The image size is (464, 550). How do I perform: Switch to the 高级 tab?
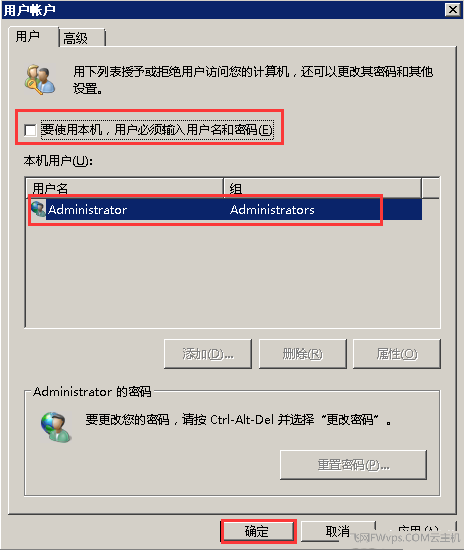[x=82, y=38]
